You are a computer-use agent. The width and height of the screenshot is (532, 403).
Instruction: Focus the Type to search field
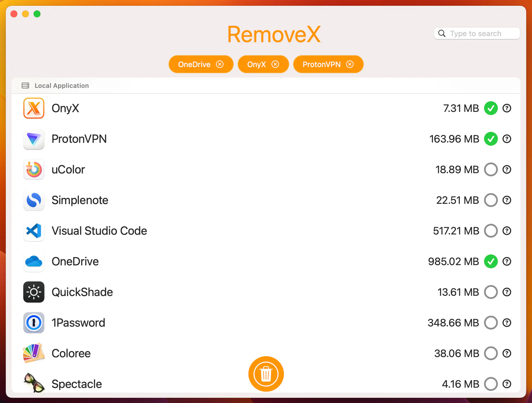click(477, 34)
